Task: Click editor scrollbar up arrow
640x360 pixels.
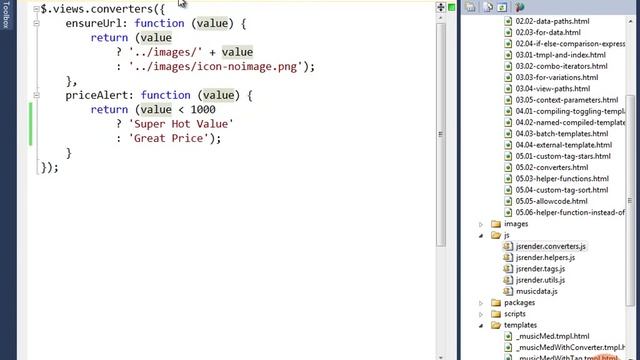Action: tap(440, 18)
